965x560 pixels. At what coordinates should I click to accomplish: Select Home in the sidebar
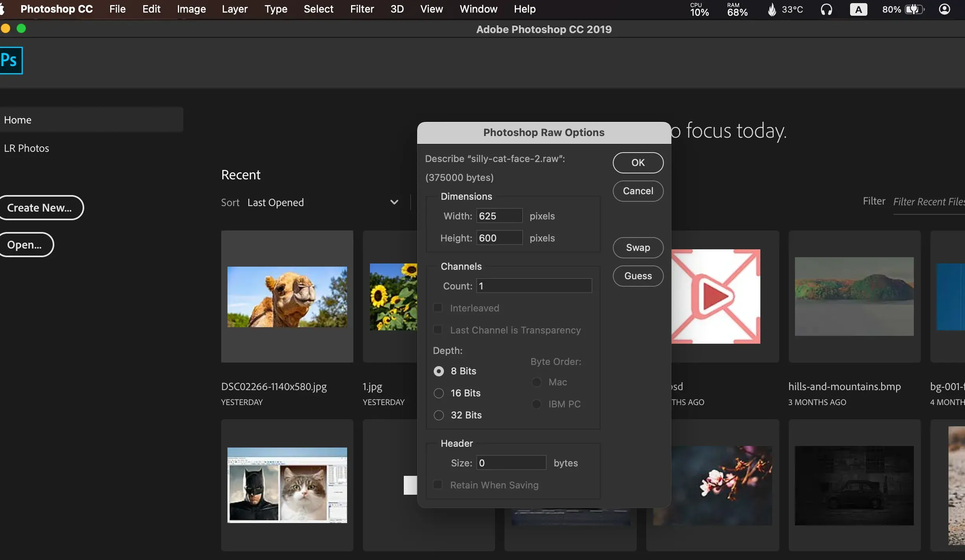[91, 120]
